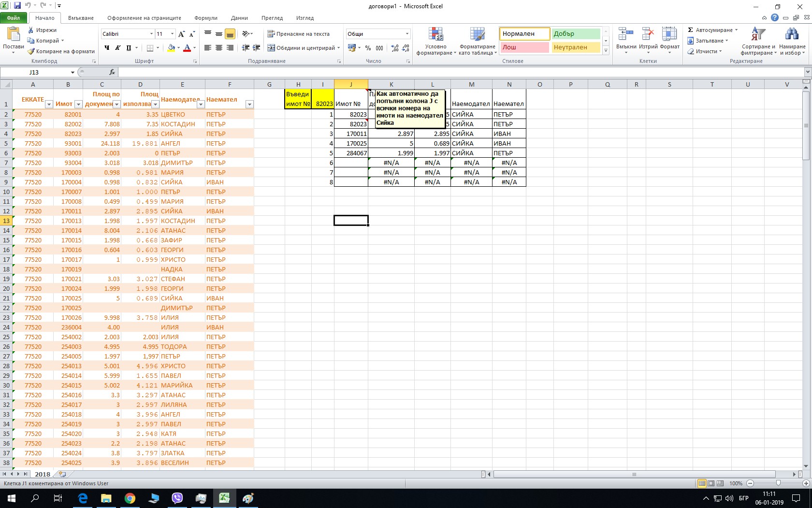This screenshot has width=812, height=508.
Task: Click the Insert Function fx icon
Action: tap(112, 72)
